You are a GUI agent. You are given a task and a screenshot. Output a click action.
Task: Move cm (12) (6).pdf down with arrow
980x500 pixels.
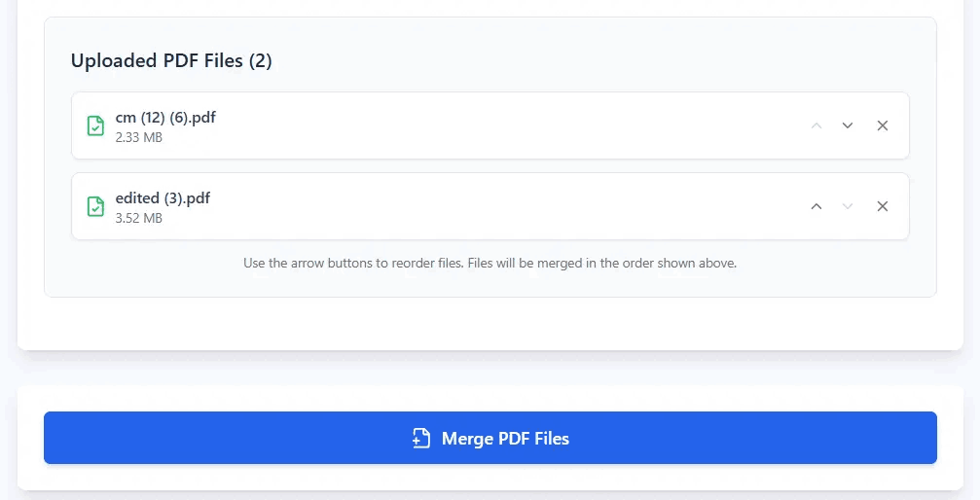click(x=848, y=125)
